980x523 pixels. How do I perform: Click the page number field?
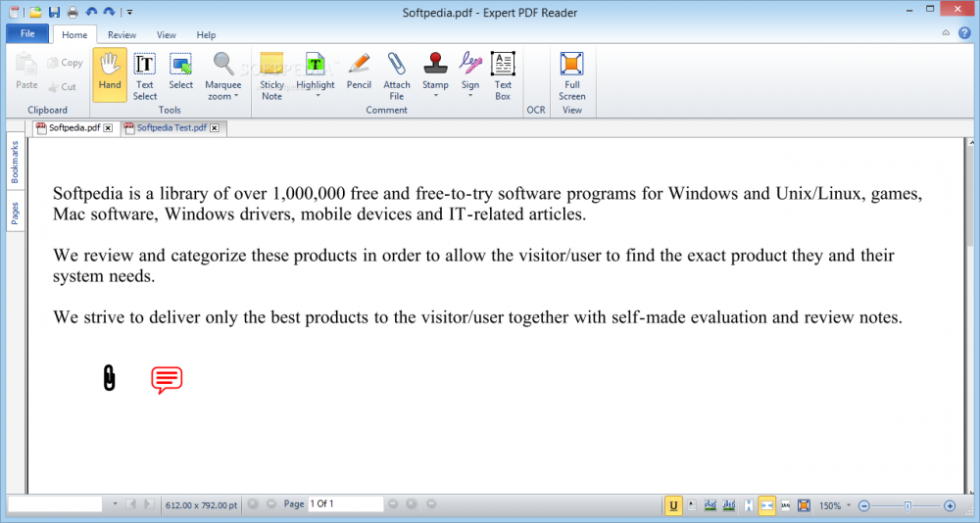346,503
